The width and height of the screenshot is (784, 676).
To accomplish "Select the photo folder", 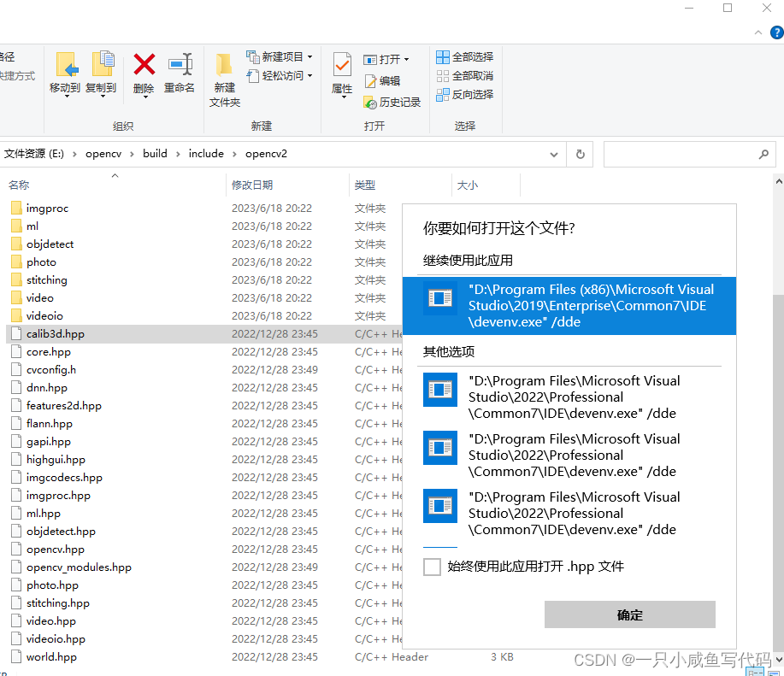I will 41,262.
